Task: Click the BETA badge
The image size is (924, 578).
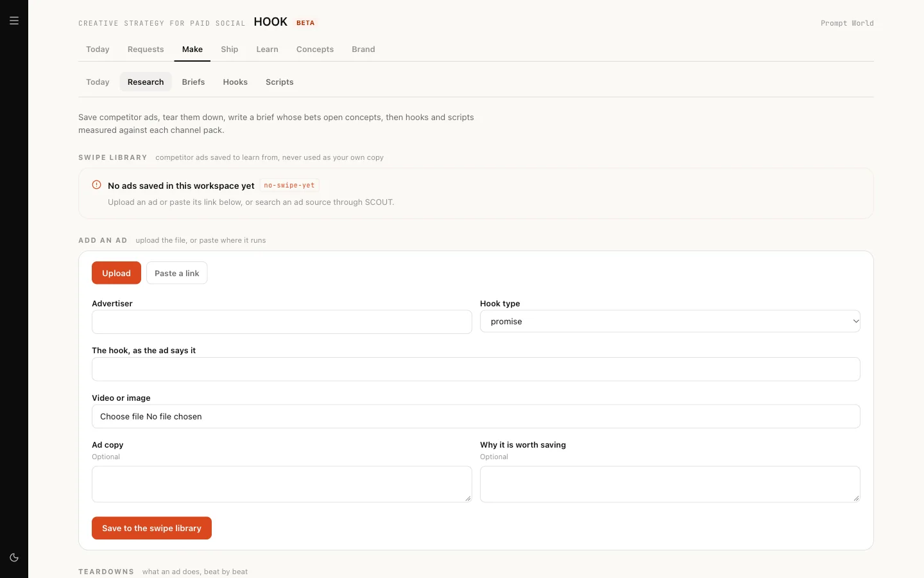Action: pyautogui.click(x=305, y=22)
